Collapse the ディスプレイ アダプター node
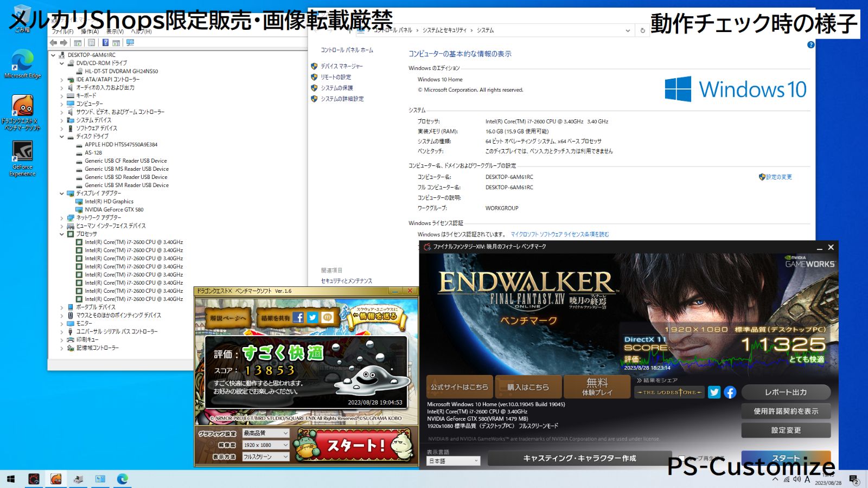The height and width of the screenshot is (488, 868). 62,193
